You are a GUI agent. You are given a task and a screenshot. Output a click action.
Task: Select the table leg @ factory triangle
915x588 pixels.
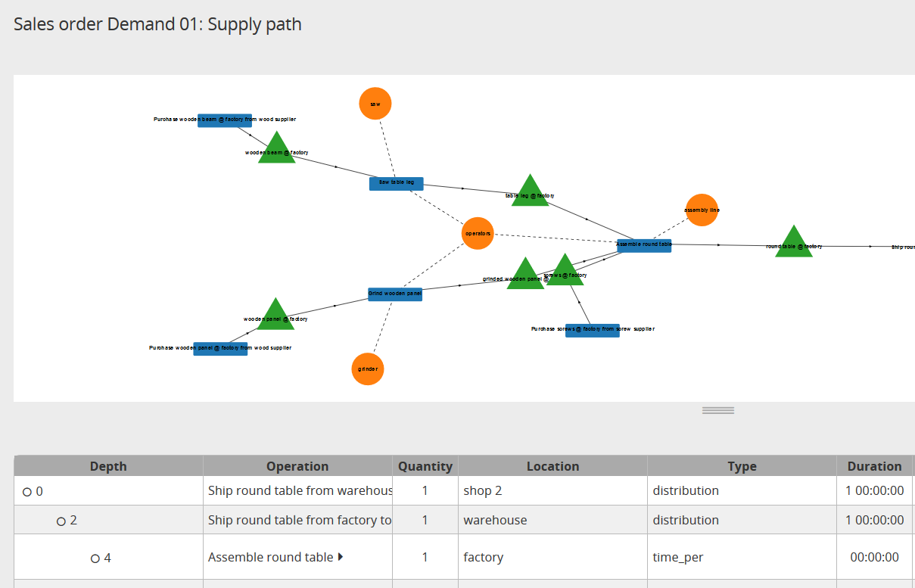530,192
